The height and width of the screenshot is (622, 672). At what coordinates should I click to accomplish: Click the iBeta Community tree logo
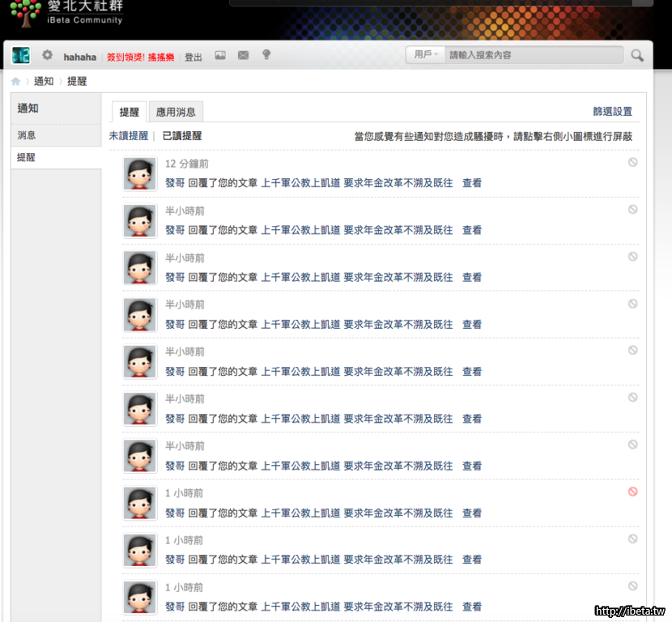24,13
